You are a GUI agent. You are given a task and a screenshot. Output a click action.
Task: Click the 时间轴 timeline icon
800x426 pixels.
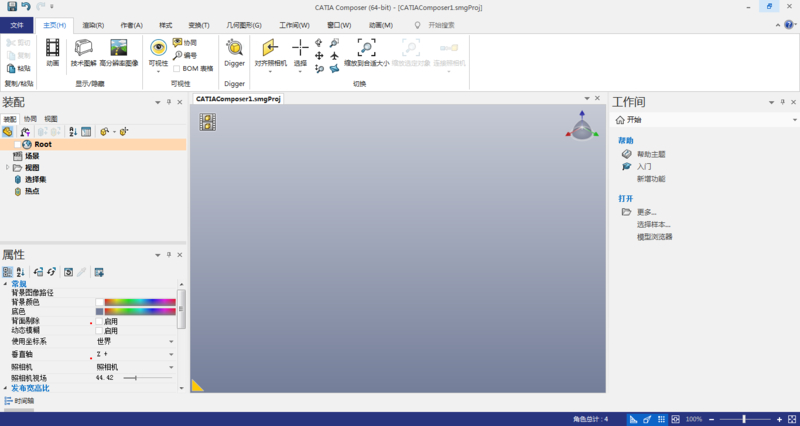pyautogui.click(x=8, y=401)
